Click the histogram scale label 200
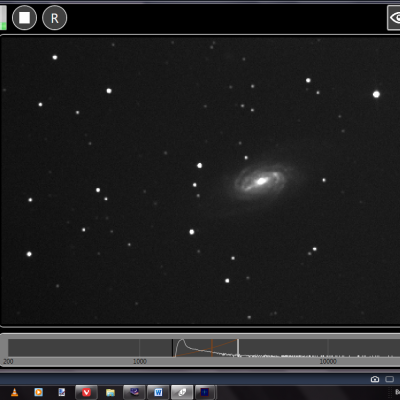Image resolution: width=400 pixels, height=400 pixels. pos(8,361)
